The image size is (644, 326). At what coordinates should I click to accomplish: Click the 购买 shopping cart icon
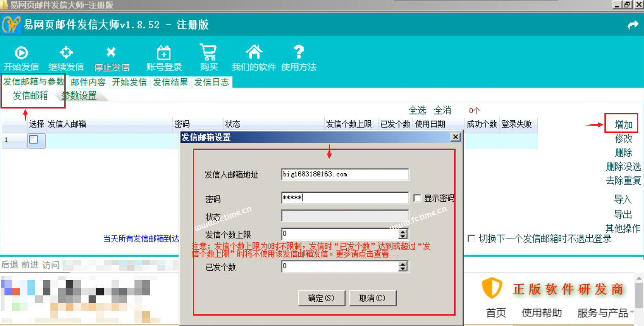click(209, 52)
